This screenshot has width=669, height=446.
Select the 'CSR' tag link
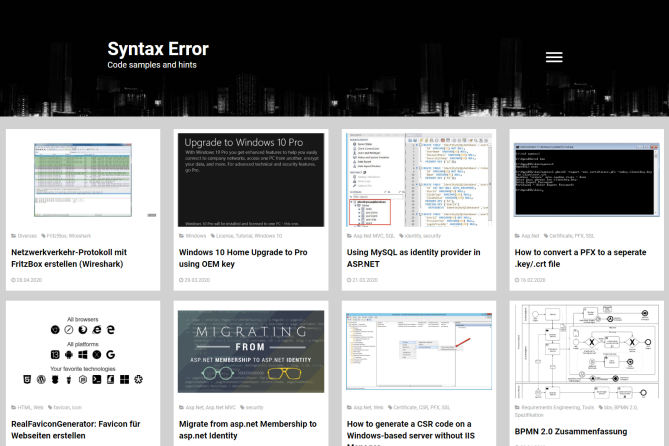(424, 408)
